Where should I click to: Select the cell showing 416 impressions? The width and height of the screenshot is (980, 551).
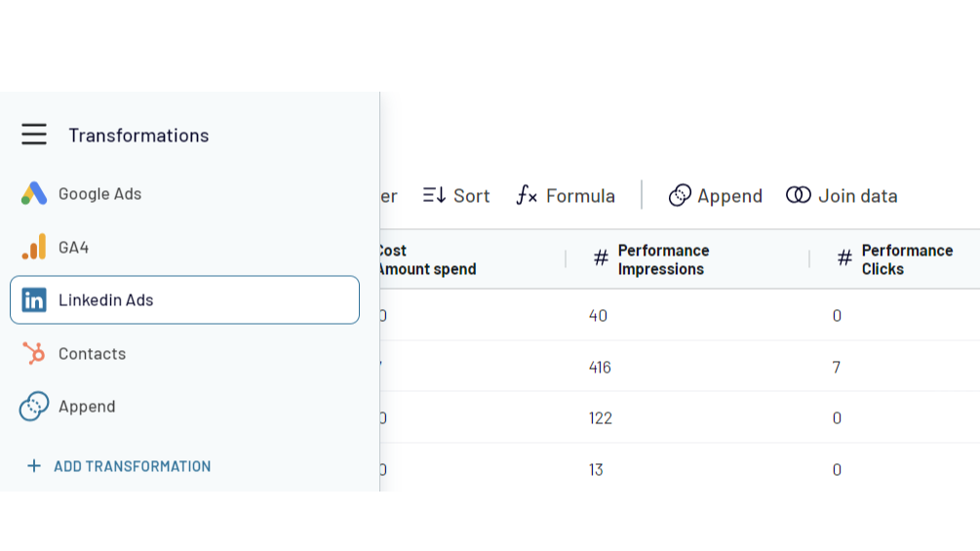601,368
